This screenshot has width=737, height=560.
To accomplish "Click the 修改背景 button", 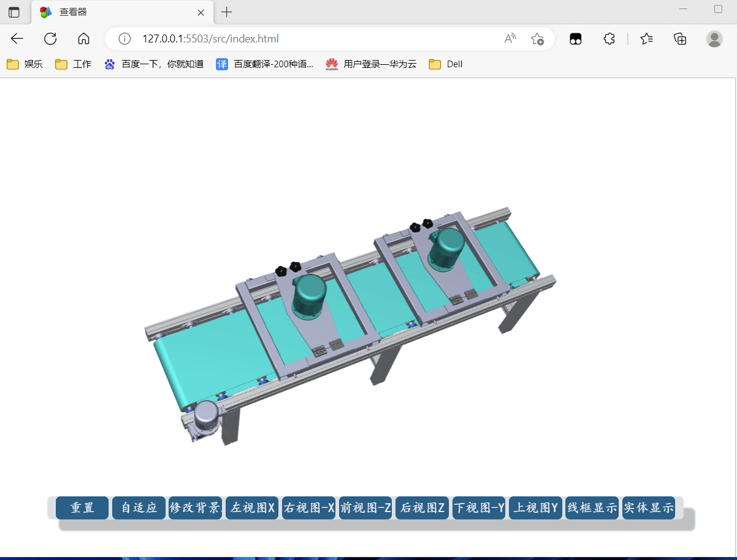I will point(195,508).
